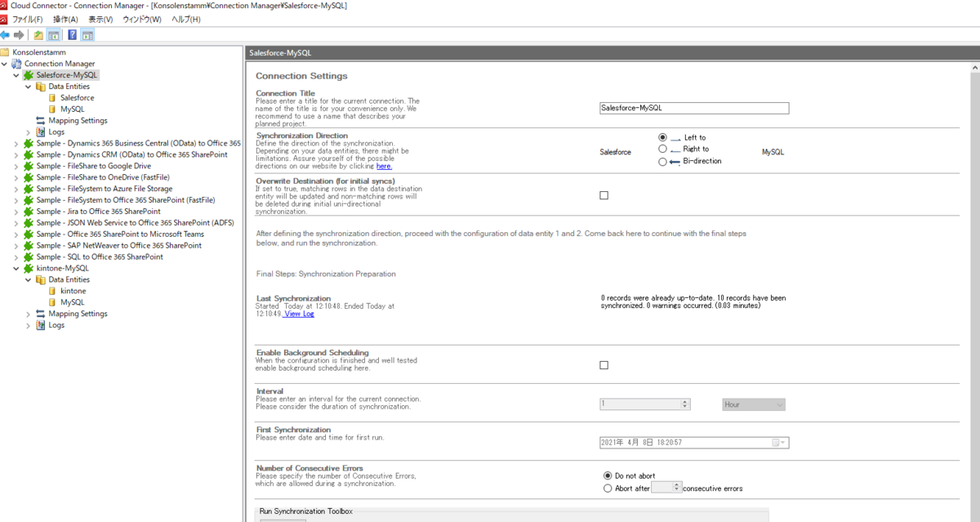Choose Do not abort option
The image size is (980, 522).
click(x=608, y=475)
